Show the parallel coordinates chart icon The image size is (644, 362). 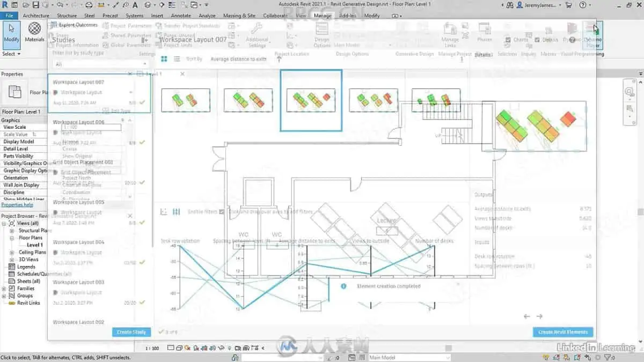pos(176,212)
